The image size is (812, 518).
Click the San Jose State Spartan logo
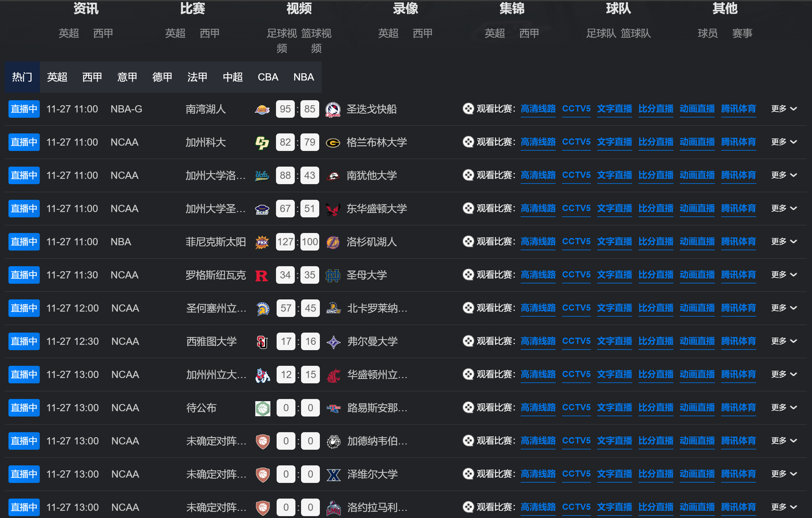263,308
